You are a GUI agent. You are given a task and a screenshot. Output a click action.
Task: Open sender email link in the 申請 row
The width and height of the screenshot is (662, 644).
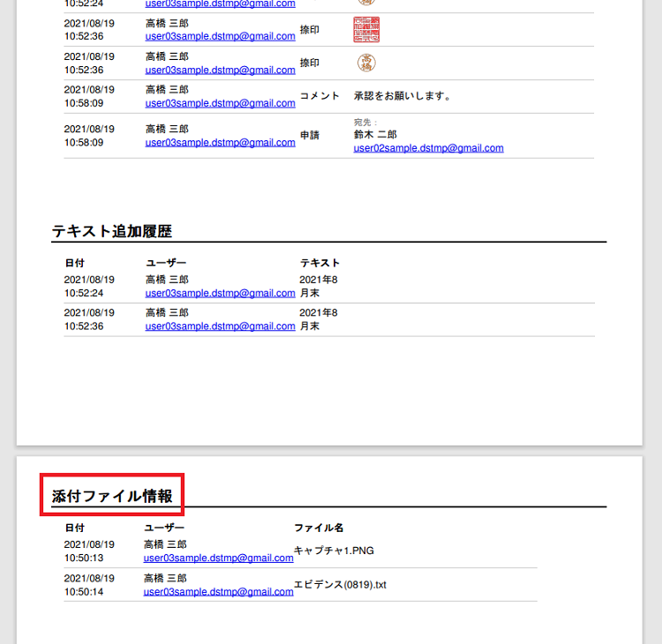[x=220, y=142]
